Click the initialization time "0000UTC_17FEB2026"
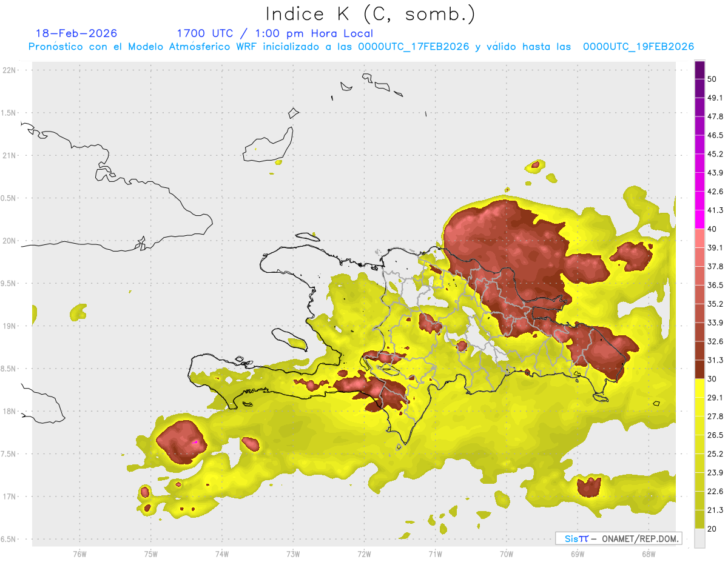Image resolution: width=728 pixels, height=562 pixels. tap(414, 47)
